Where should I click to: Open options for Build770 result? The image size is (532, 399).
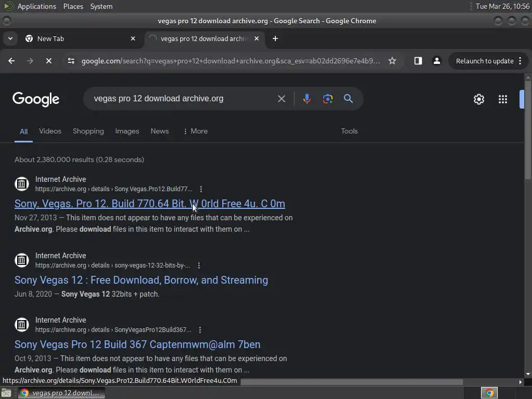(201, 189)
